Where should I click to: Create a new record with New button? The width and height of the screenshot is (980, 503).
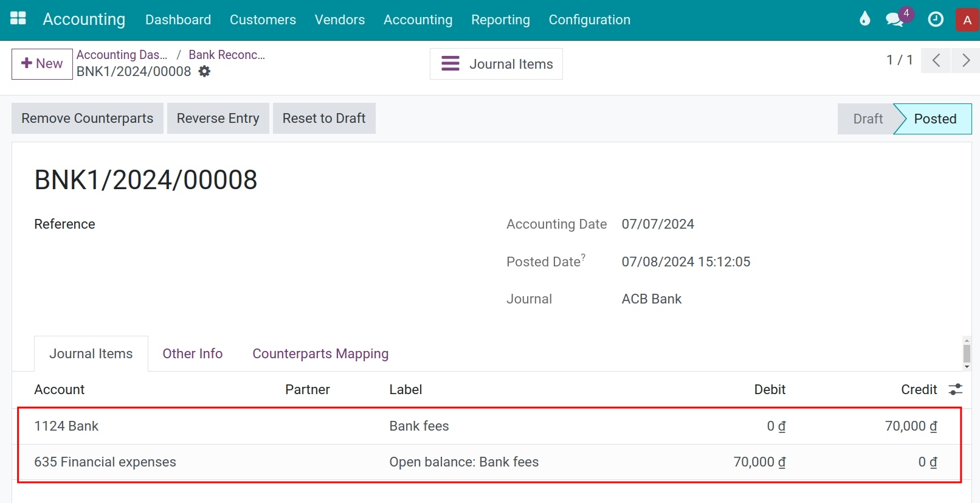click(x=42, y=64)
